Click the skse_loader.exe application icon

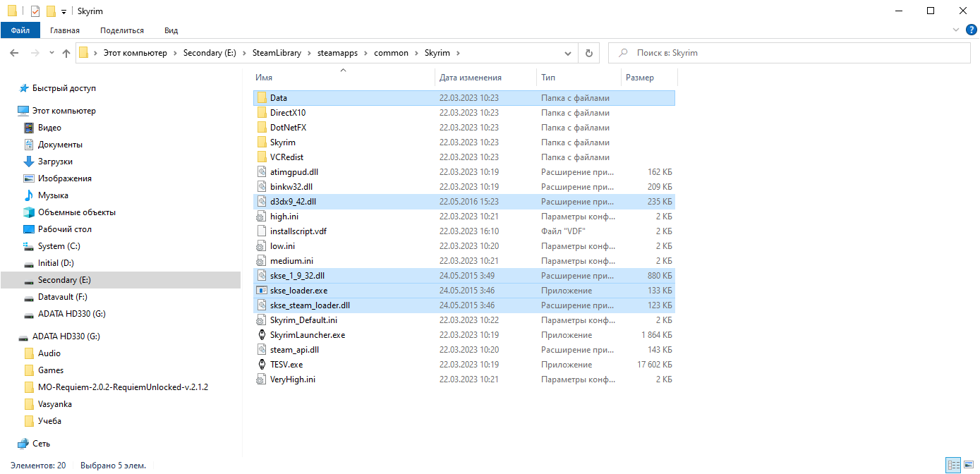click(x=261, y=291)
